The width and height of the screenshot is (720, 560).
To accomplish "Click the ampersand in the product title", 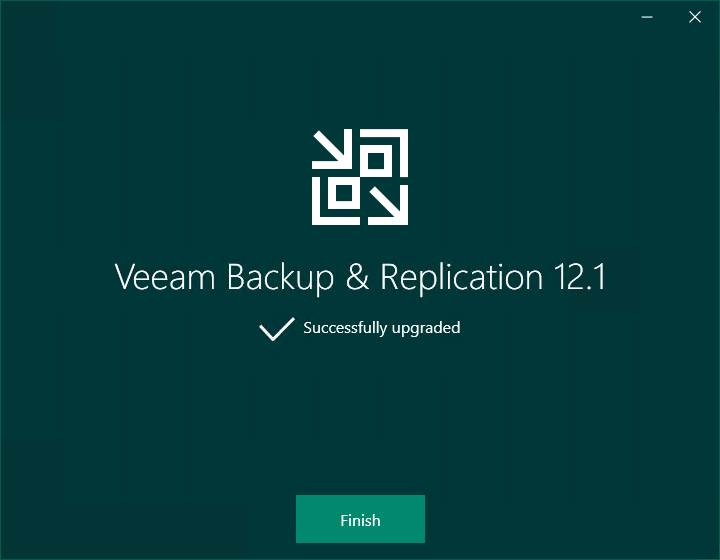I will point(357,277).
